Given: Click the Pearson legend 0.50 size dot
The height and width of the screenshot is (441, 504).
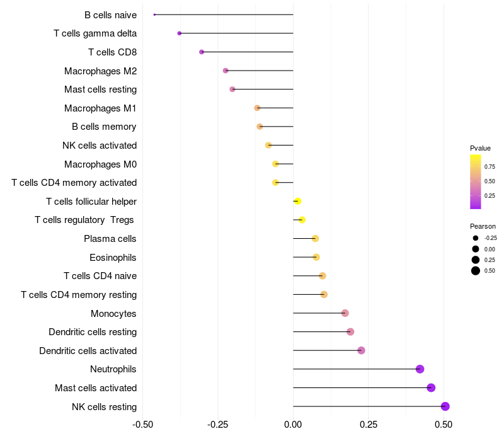Looking at the screenshot, I should point(476,271).
